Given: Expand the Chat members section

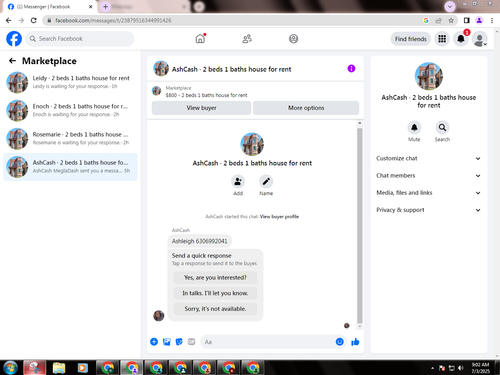Looking at the screenshot, I should [428, 176].
